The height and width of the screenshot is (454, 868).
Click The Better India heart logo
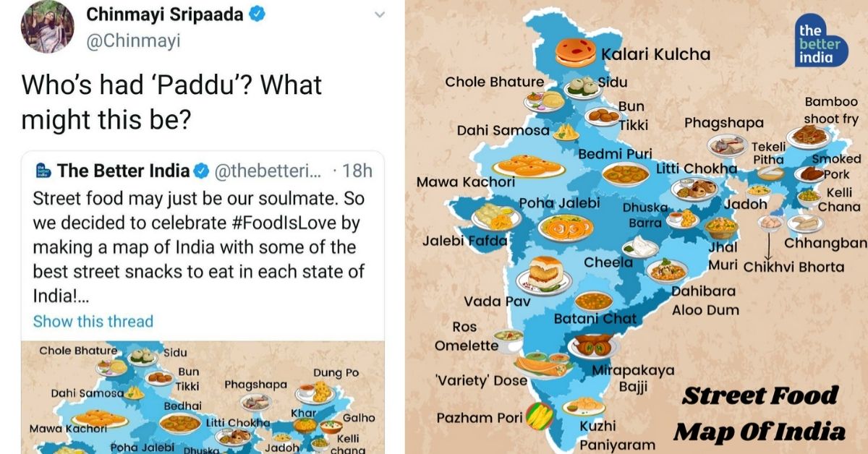click(820, 42)
